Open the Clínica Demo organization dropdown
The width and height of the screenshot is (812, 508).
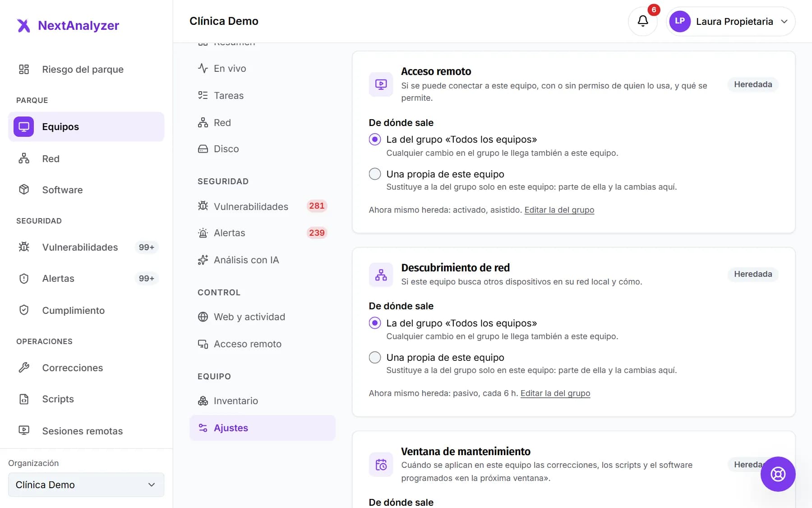(x=86, y=485)
